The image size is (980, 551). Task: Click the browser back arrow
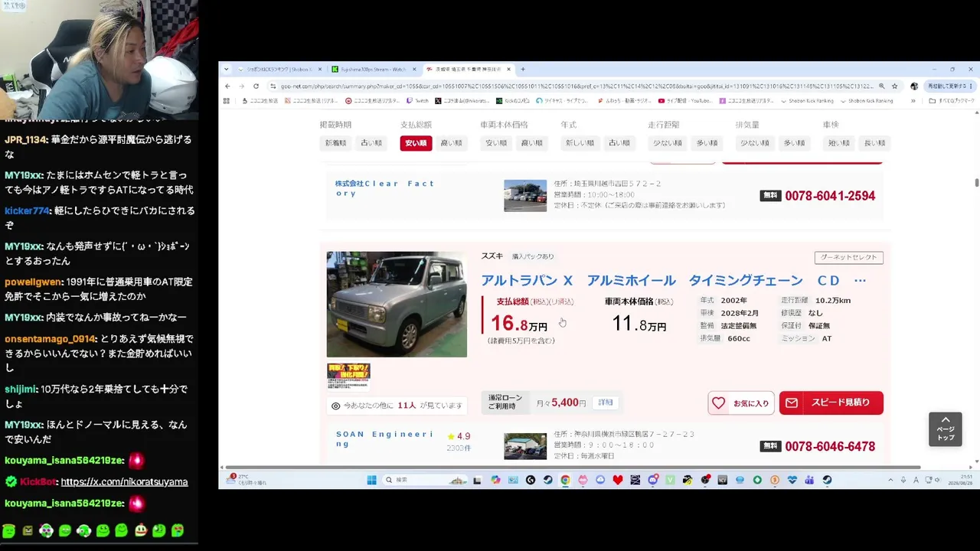[x=227, y=86]
